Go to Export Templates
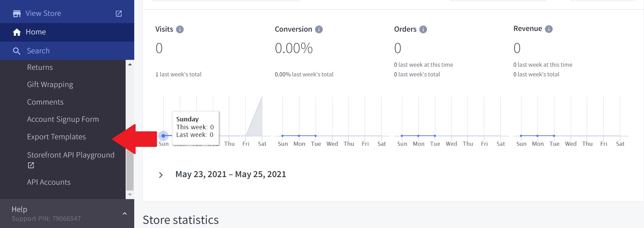 coord(56,137)
